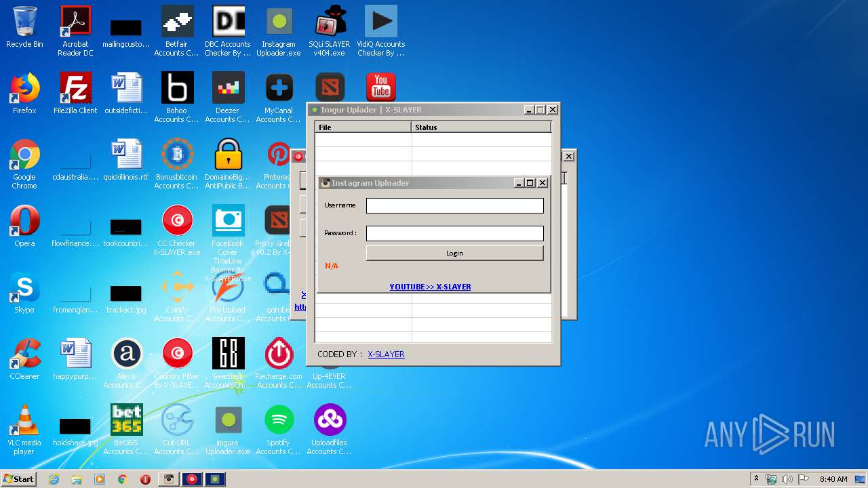
Task: Select the Coinify Accounts Checker icon
Action: click(x=177, y=297)
